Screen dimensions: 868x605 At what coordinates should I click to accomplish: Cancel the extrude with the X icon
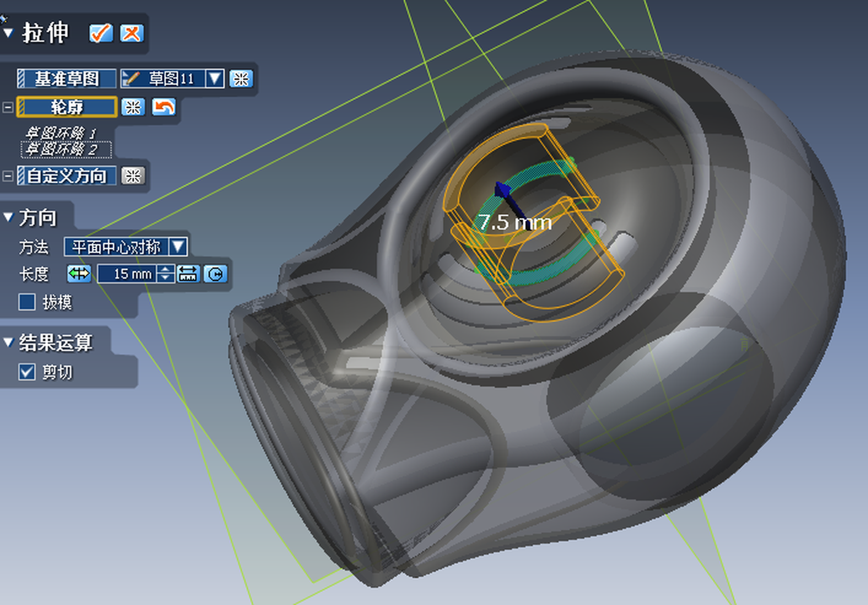(x=131, y=33)
